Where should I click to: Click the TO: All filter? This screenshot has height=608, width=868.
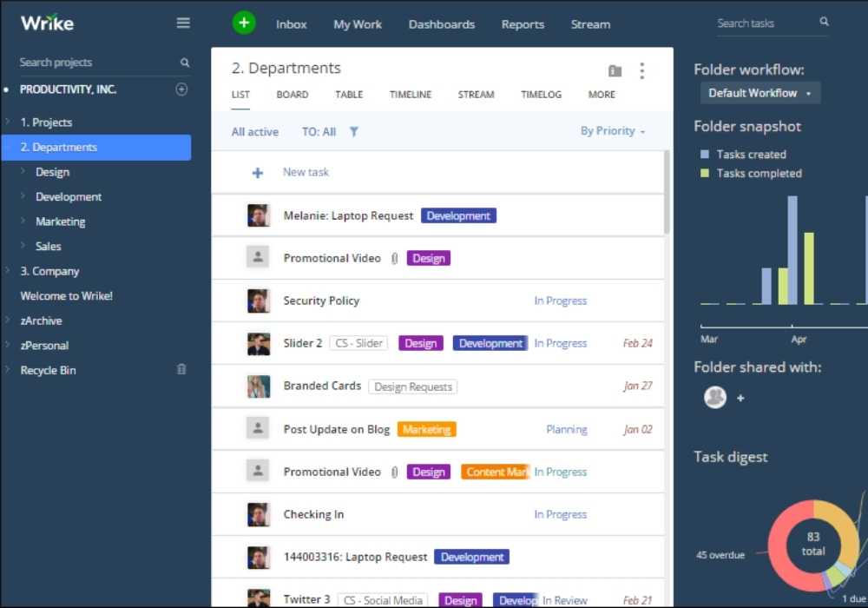pos(319,132)
